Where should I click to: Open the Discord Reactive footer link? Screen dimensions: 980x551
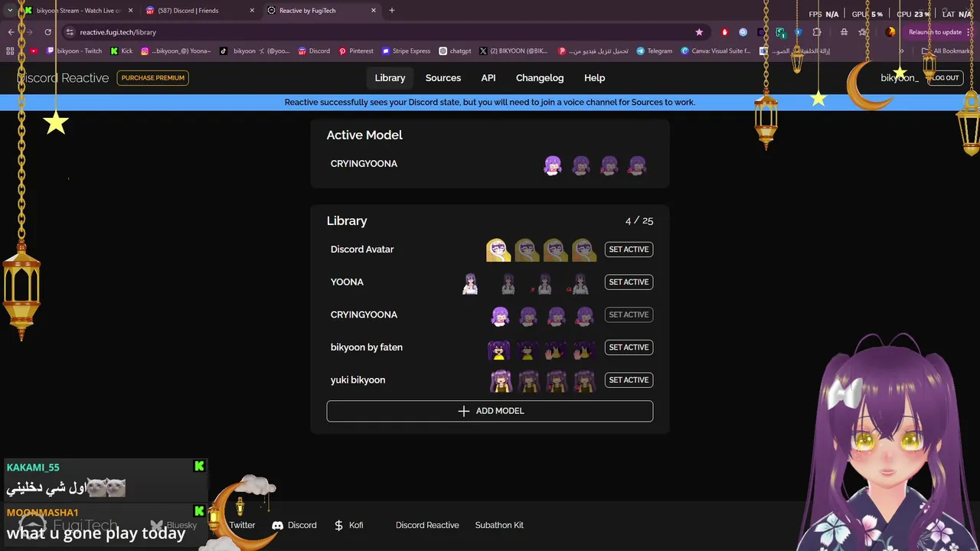[427, 525]
